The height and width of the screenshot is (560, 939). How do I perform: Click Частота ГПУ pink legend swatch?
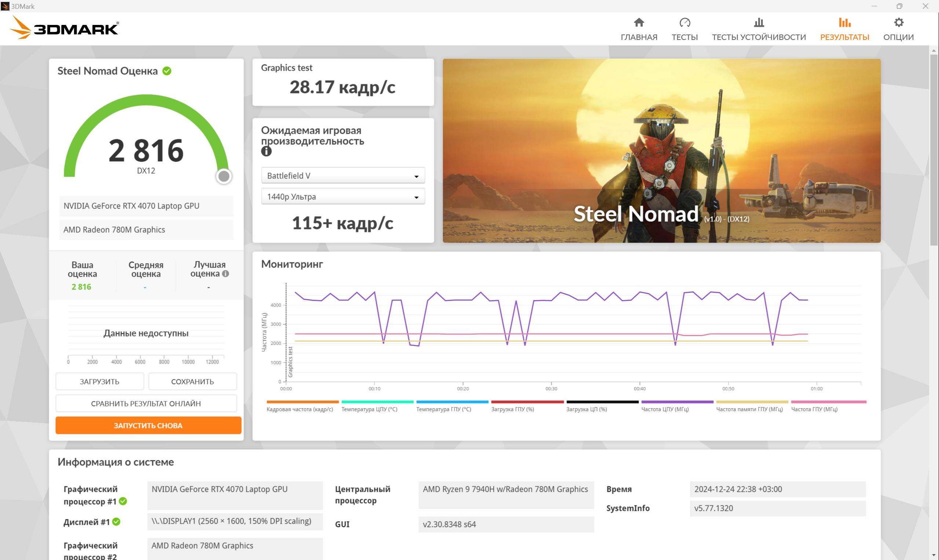(x=828, y=402)
